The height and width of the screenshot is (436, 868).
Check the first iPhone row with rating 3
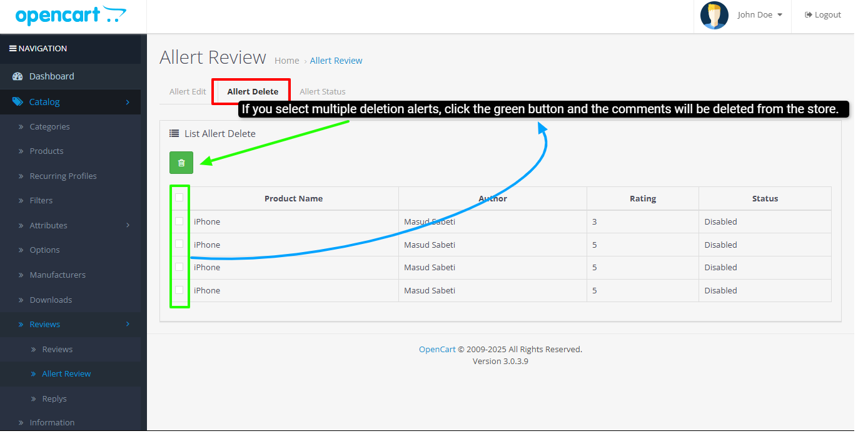[179, 221]
